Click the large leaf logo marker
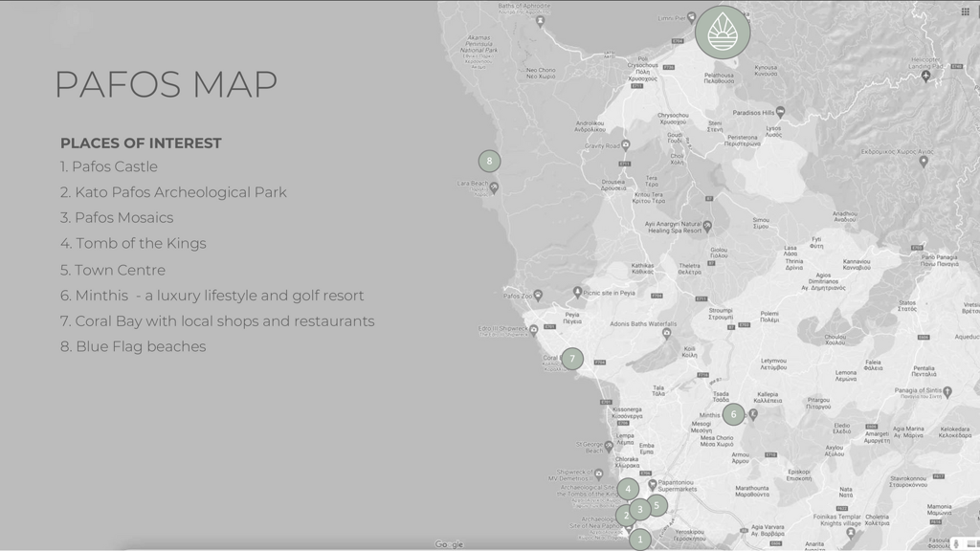 723,33
